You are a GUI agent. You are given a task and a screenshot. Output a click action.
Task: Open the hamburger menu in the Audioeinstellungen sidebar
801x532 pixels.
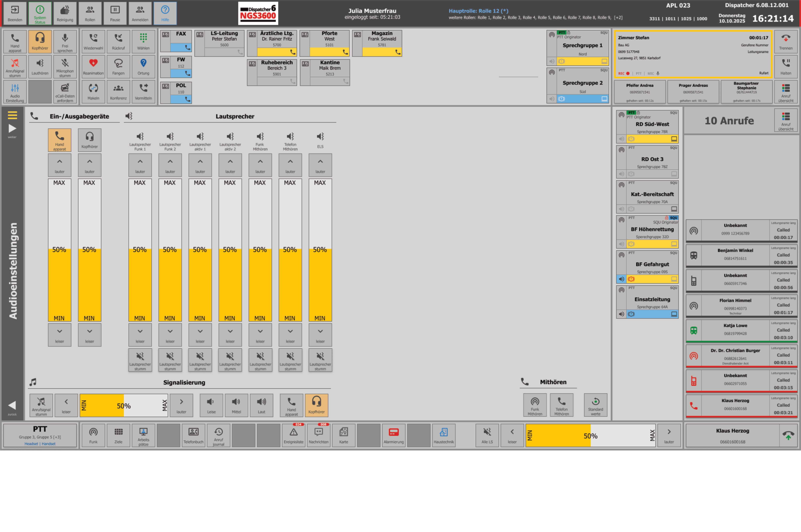click(x=12, y=115)
